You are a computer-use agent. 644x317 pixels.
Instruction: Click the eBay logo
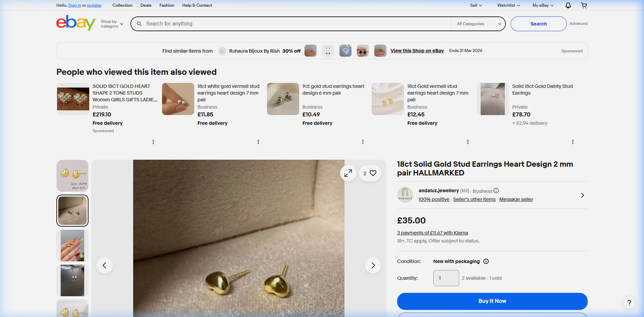tap(75, 23)
